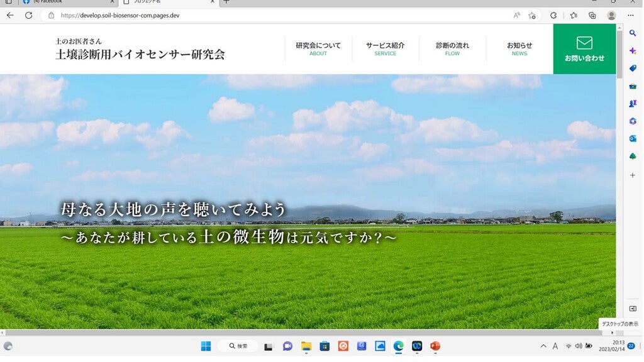Open the sidebar Shopping tag icon
Screen dimensions: 644x362
pyautogui.click(x=633, y=68)
